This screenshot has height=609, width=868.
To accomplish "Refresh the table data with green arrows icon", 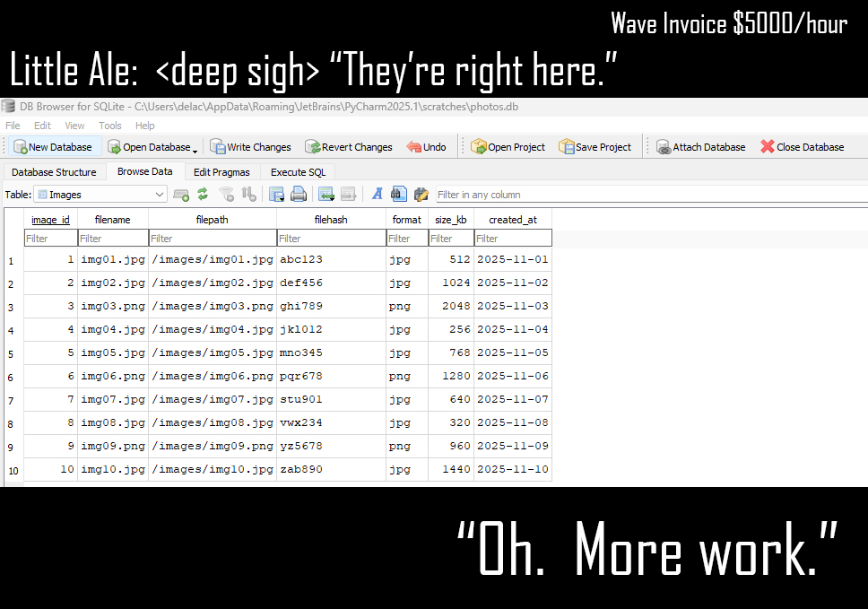I will click(203, 194).
